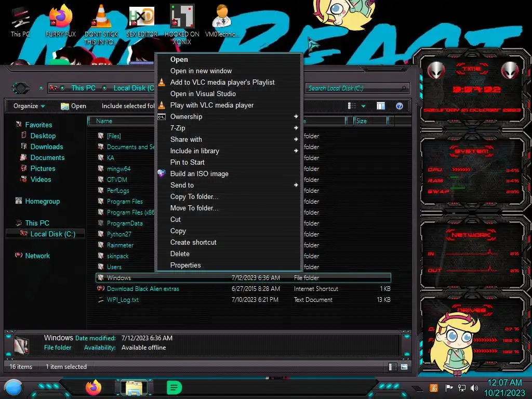This screenshot has width=532, height=399.
Task: Select Copy from the context menu
Action: point(229,231)
